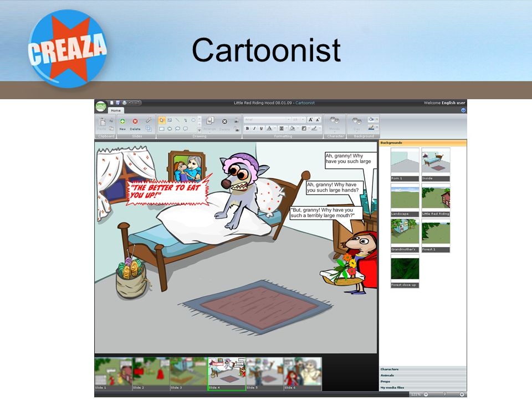Open Slide 3 in the filmstrip
The height and width of the screenshot is (399, 532).
coord(188,374)
